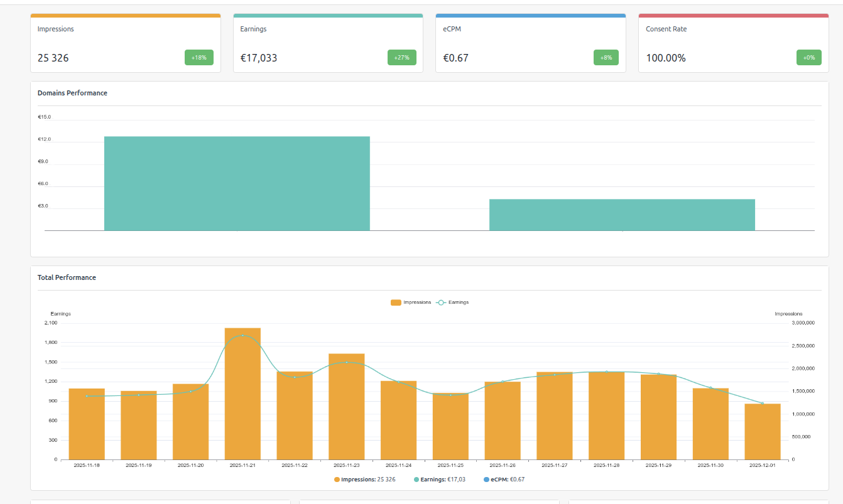The image size is (843, 504).
Task: Click the 2025-12-01 impressions bar
Action: tap(763, 431)
